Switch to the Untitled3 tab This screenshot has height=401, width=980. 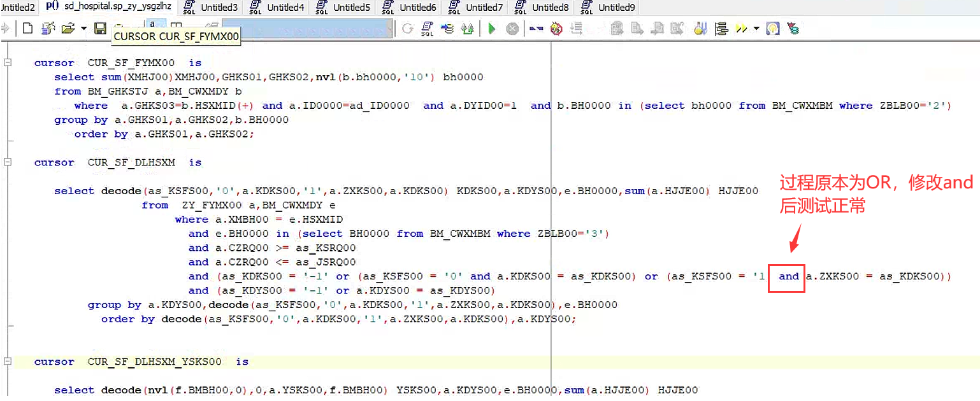pos(211,8)
